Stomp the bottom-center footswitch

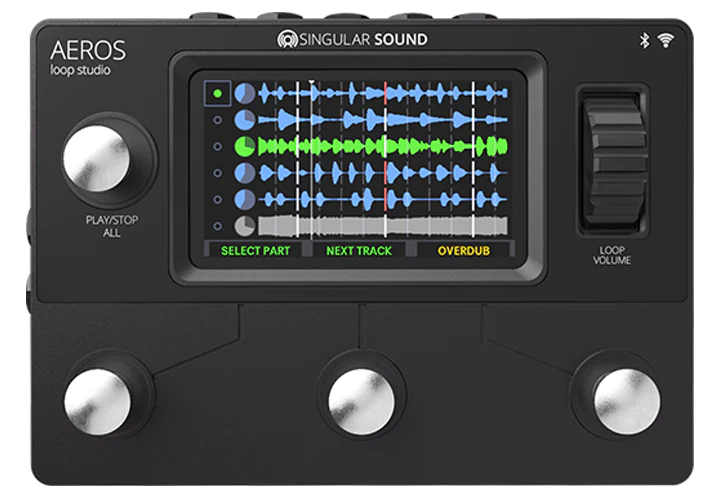[361, 402]
